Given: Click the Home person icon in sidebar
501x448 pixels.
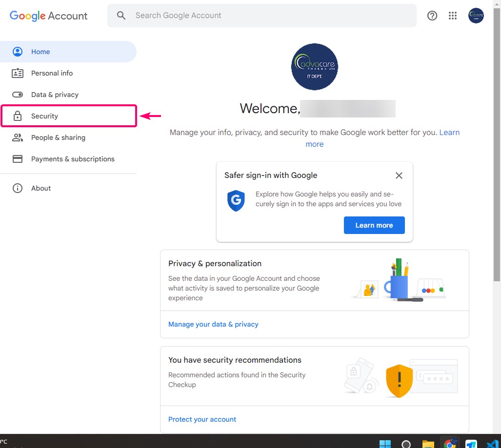Looking at the screenshot, I should [x=18, y=52].
